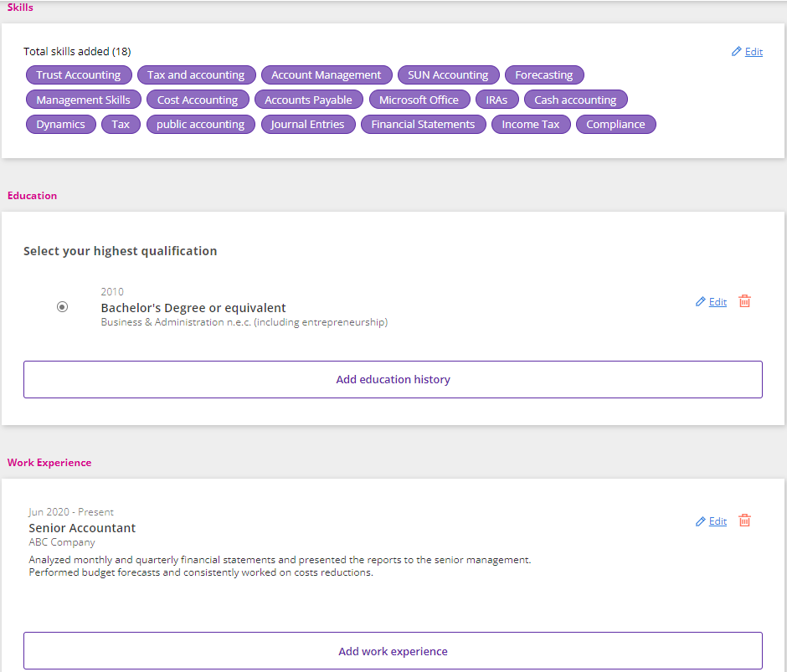Click the pencil icon beside Skills Edit

[x=736, y=51]
